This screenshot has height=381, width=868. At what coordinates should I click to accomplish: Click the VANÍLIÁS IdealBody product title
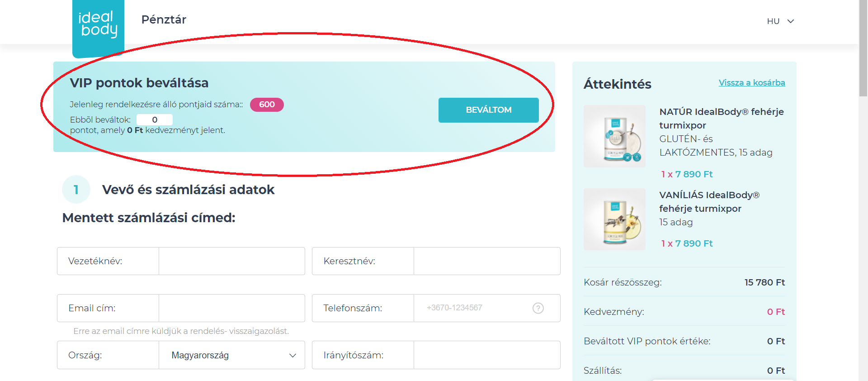(709, 201)
